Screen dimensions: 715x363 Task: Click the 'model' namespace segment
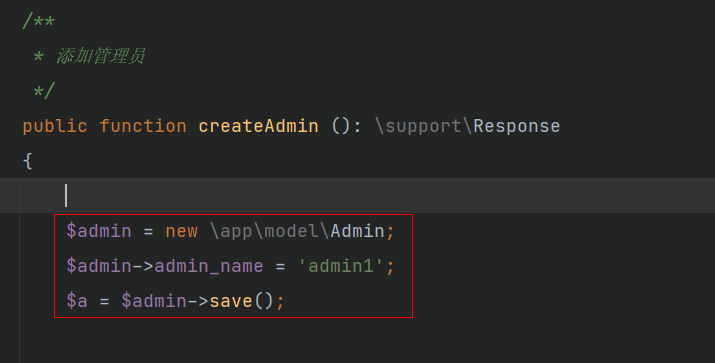[x=291, y=231]
